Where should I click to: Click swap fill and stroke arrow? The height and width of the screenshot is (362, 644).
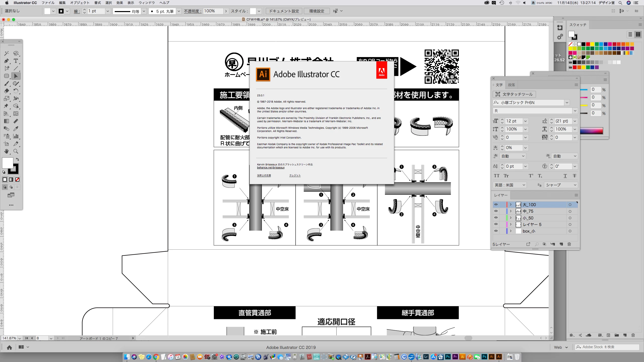pyautogui.click(x=17, y=159)
